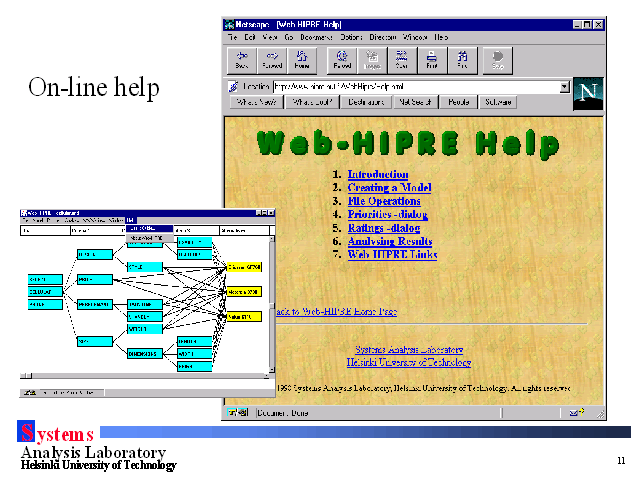Reload the page using toolbar icon
The image size is (640, 480).
[342, 60]
